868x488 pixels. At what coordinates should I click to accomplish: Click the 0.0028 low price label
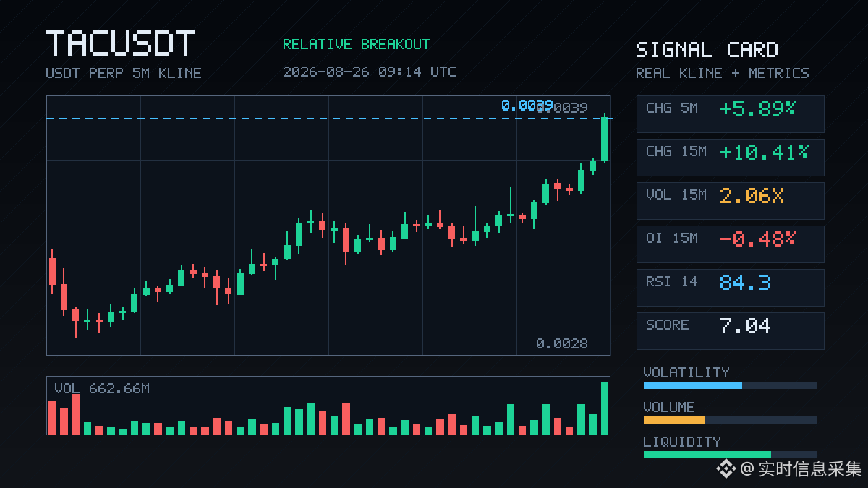coord(562,343)
